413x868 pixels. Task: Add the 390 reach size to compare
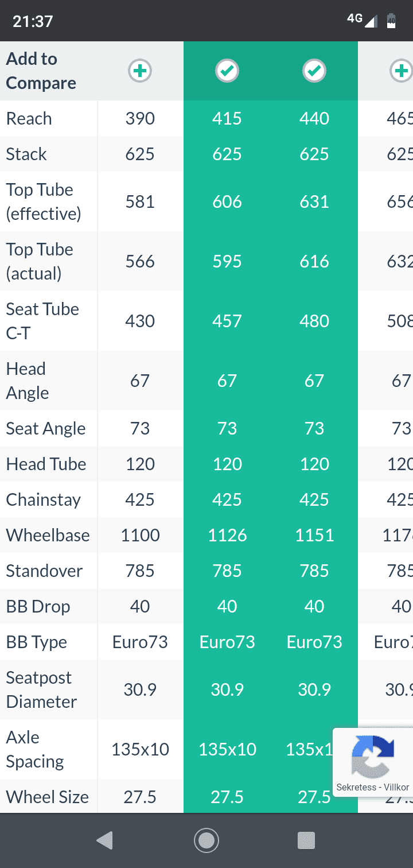pyautogui.click(x=140, y=71)
